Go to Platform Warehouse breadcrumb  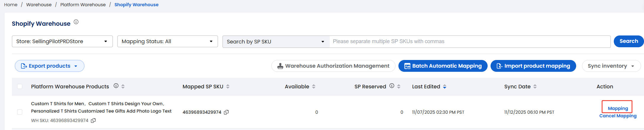click(x=83, y=5)
